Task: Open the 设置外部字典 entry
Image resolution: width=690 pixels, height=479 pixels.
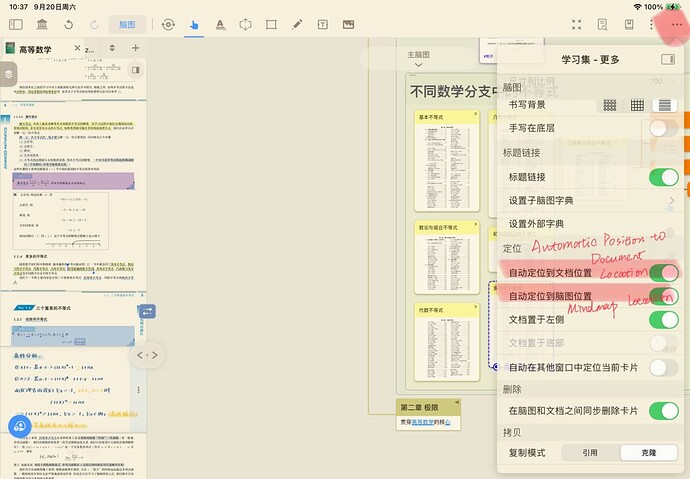Action: point(590,224)
